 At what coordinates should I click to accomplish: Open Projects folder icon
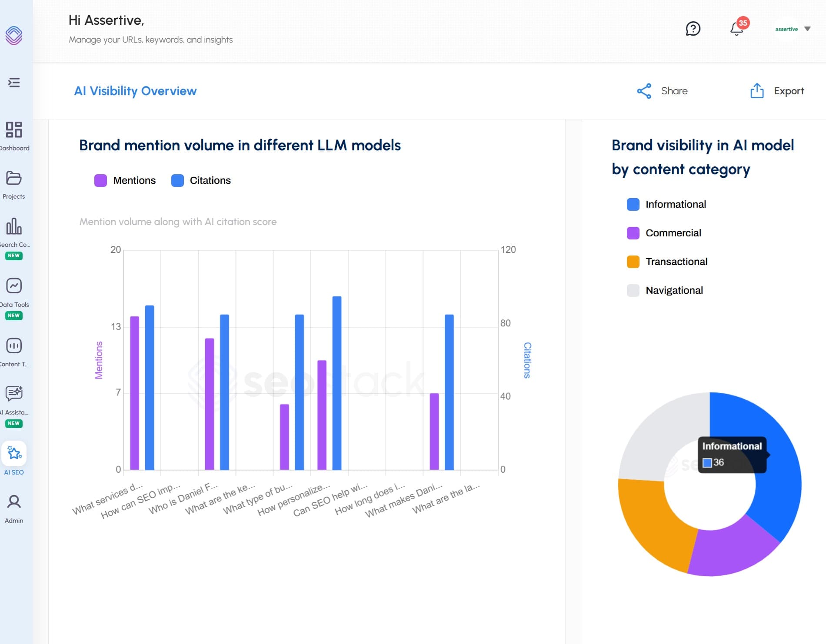coord(14,178)
